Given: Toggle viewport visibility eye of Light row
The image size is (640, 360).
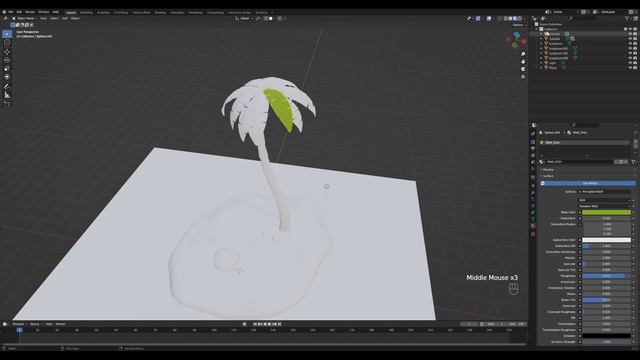Looking at the screenshot, I should point(630,63).
